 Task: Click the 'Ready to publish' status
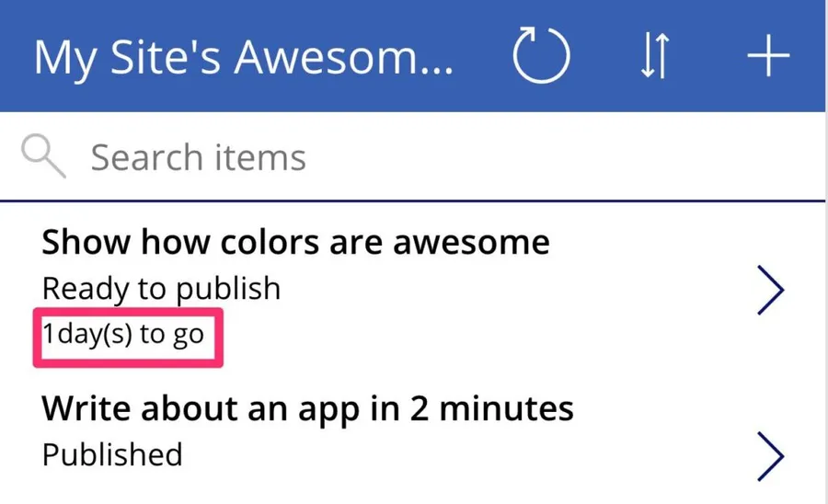point(161,289)
